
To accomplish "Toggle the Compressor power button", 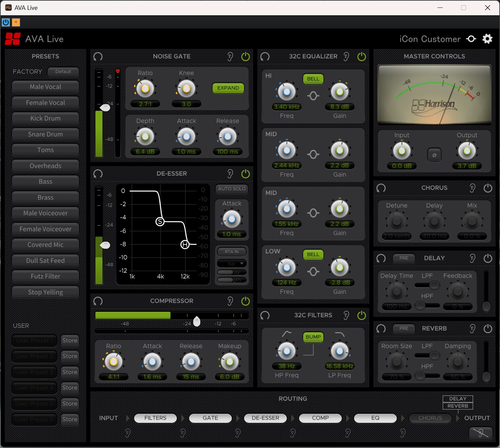I will [x=245, y=301].
